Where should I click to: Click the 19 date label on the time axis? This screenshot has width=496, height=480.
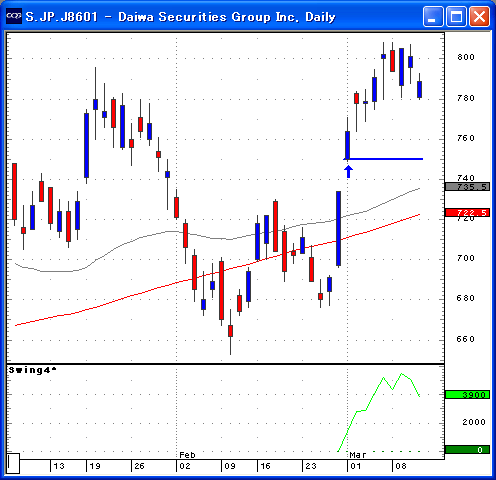tap(95, 466)
